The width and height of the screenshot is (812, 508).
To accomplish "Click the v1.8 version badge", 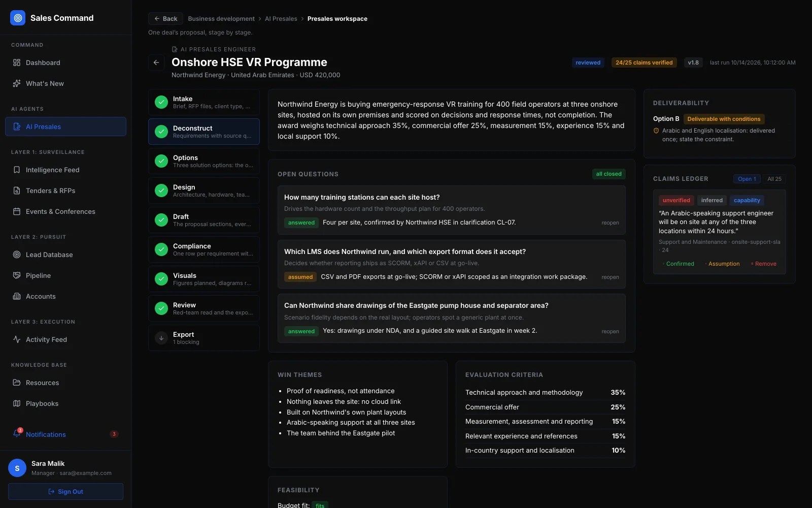I will click(693, 62).
